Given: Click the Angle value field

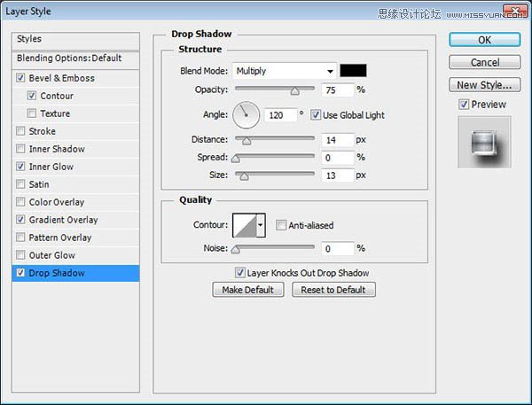Looking at the screenshot, I should click(280, 115).
